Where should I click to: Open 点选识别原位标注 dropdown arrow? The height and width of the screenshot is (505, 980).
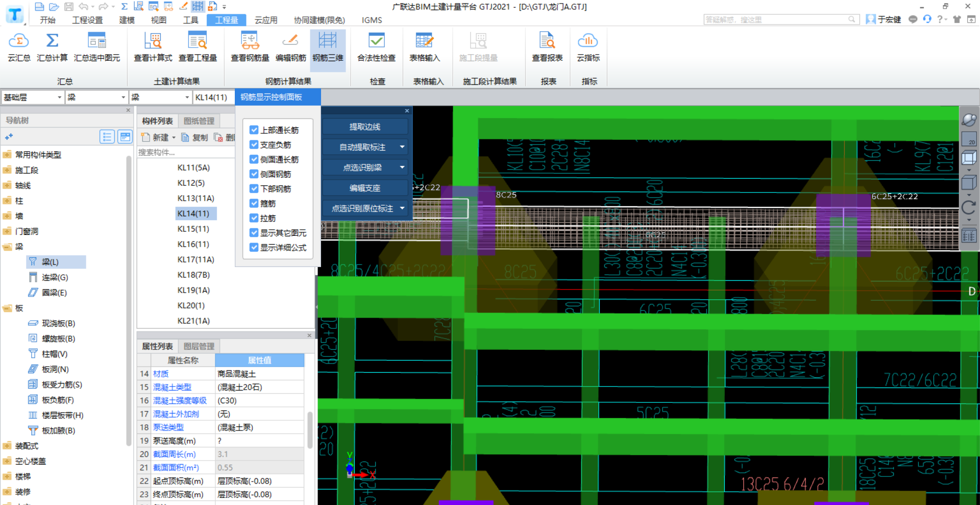[x=402, y=208]
